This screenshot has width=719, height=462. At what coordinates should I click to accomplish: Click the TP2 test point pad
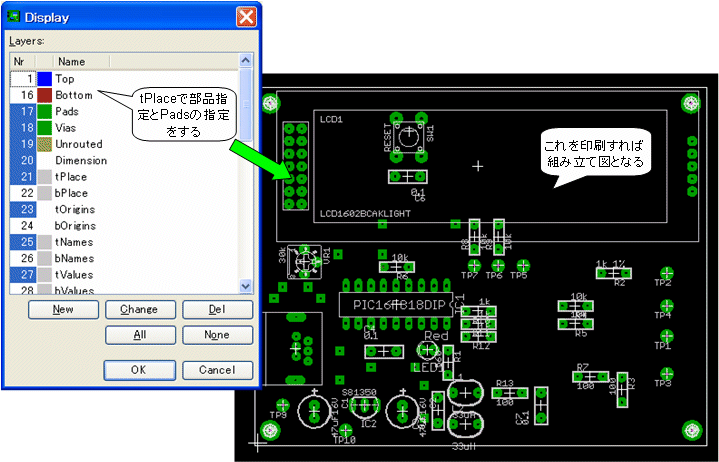pos(666,273)
